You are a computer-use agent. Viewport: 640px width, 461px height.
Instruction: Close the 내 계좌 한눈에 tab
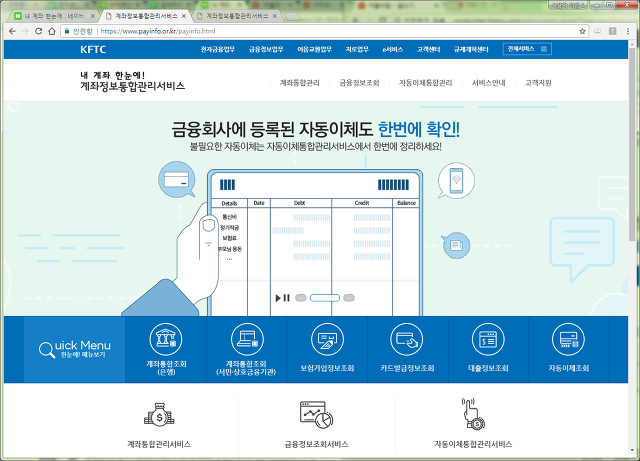click(x=93, y=16)
